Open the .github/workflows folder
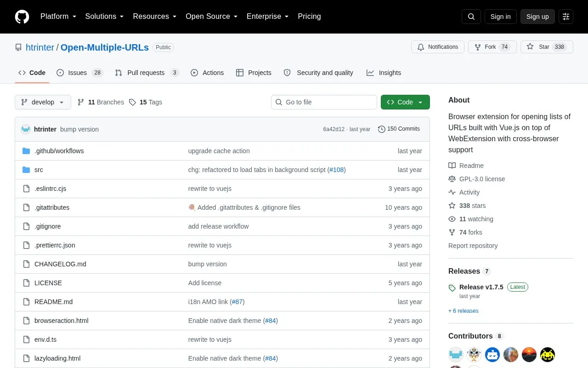 [59, 151]
